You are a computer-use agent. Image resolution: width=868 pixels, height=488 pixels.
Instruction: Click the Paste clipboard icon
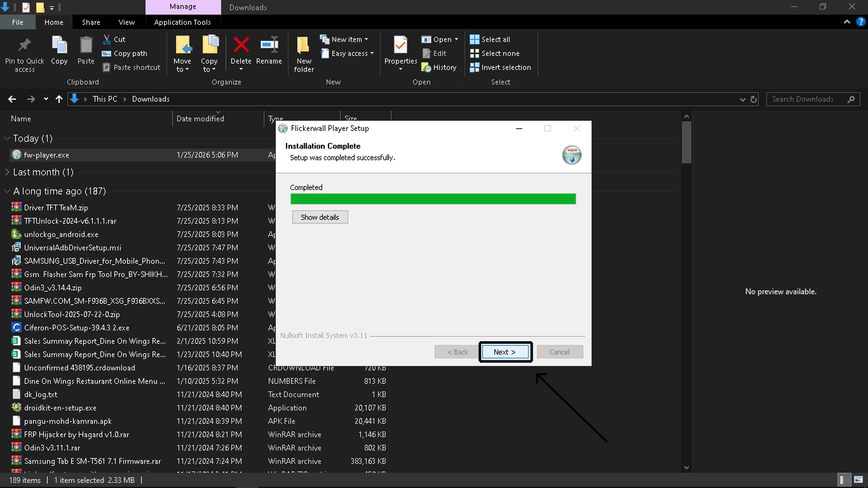[x=86, y=45]
